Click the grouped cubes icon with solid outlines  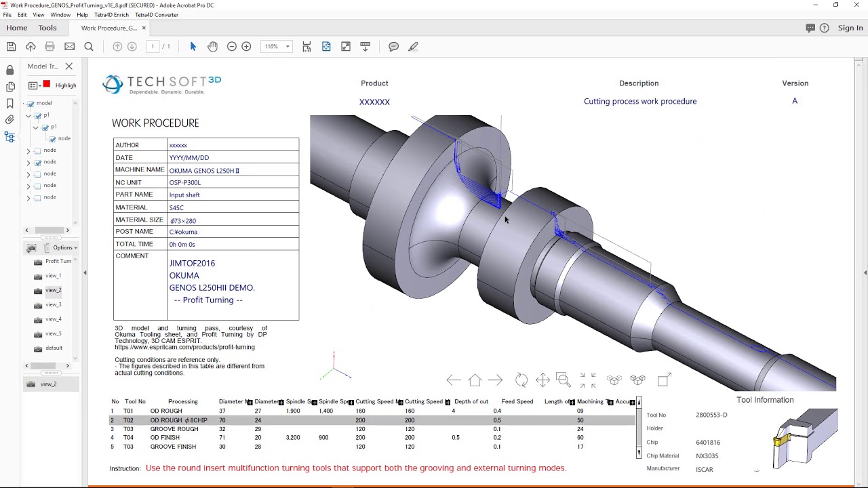[638, 380]
